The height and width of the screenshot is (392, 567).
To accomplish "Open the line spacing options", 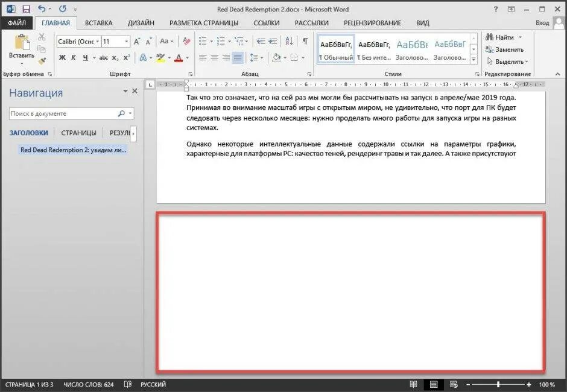I will click(256, 58).
